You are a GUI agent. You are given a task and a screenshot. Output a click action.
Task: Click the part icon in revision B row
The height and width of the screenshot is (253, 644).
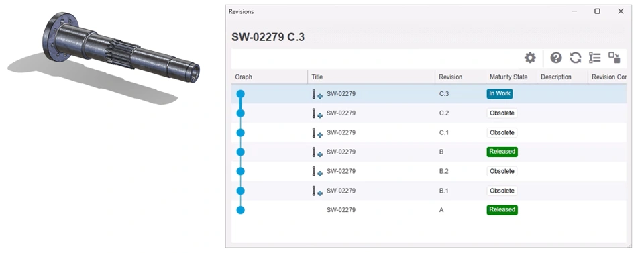pyautogui.click(x=317, y=152)
